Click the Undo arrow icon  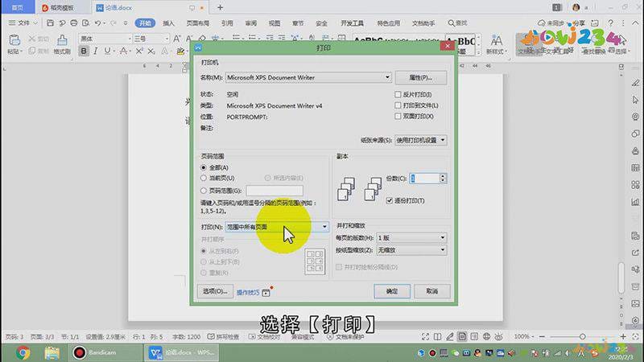pos(97,23)
